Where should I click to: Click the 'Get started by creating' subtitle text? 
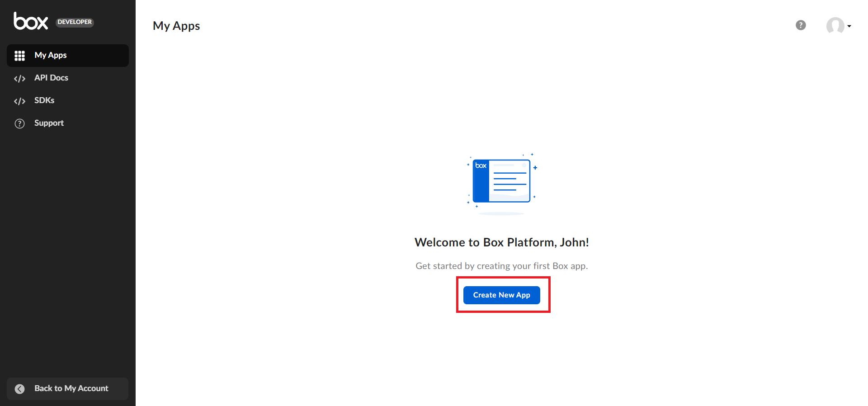[x=501, y=266]
